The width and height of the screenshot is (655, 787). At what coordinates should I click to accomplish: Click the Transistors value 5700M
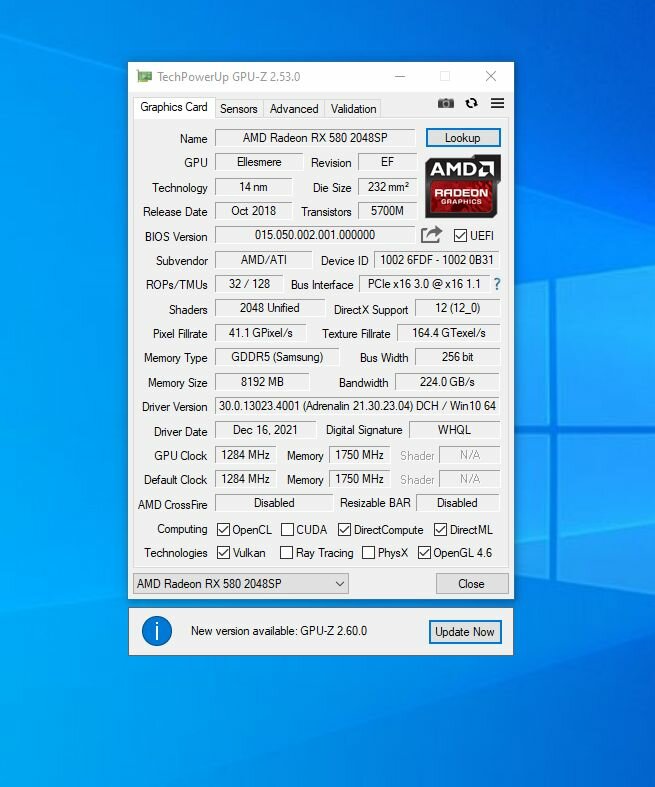tap(387, 211)
